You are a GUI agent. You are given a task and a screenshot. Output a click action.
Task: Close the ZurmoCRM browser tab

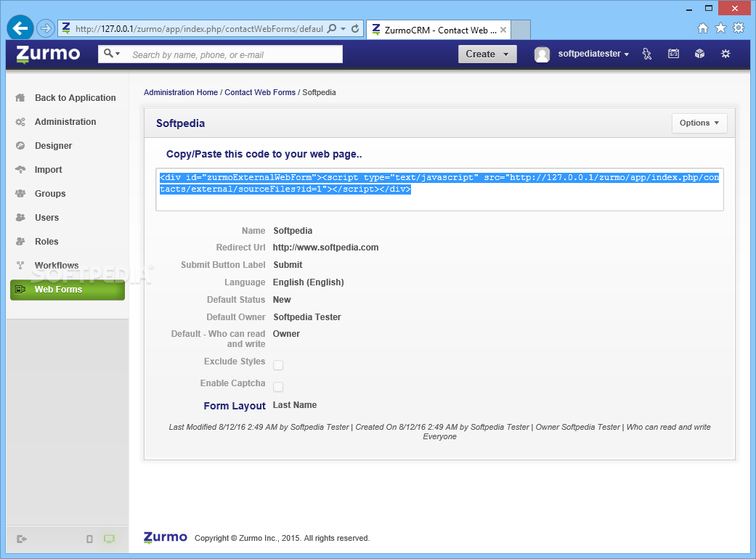click(503, 30)
